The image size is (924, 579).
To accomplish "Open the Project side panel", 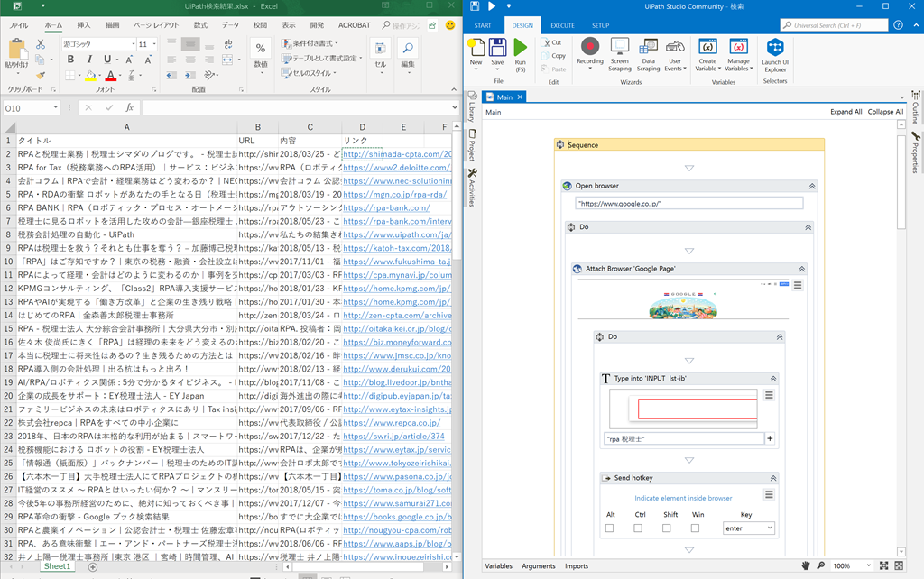I will 472,145.
